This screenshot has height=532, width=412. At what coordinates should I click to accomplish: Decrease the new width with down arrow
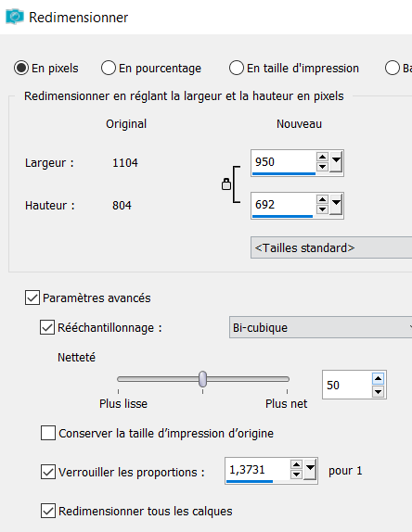(x=322, y=167)
